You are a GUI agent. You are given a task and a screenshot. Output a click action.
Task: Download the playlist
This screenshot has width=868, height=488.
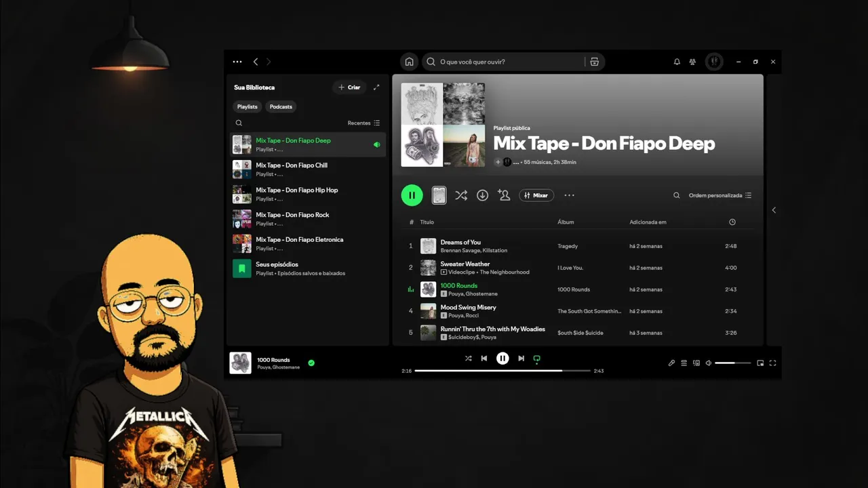point(482,195)
